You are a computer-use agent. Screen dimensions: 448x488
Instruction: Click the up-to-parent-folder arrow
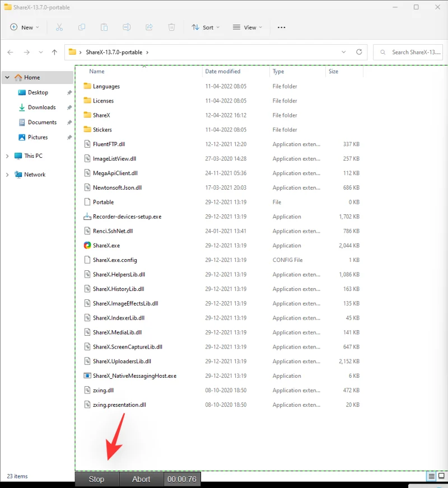click(x=54, y=52)
